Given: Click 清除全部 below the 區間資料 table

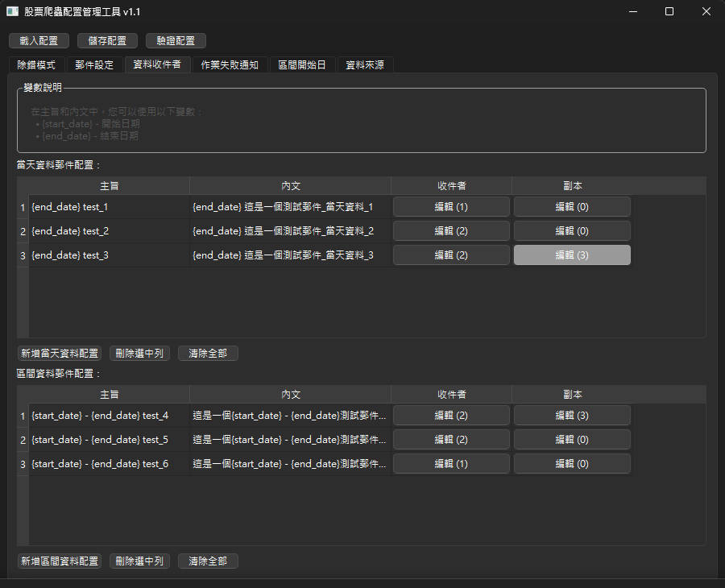Looking at the screenshot, I should (x=208, y=561).
